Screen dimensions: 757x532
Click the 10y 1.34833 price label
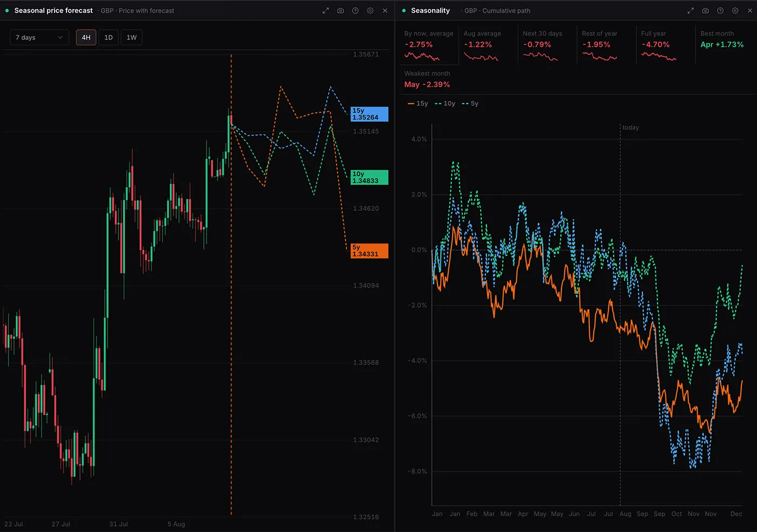[x=369, y=177]
